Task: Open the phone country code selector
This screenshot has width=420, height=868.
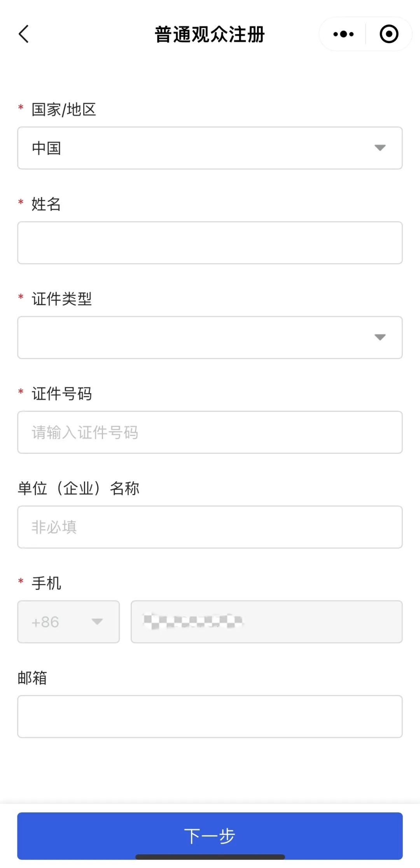Action: (x=68, y=621)
